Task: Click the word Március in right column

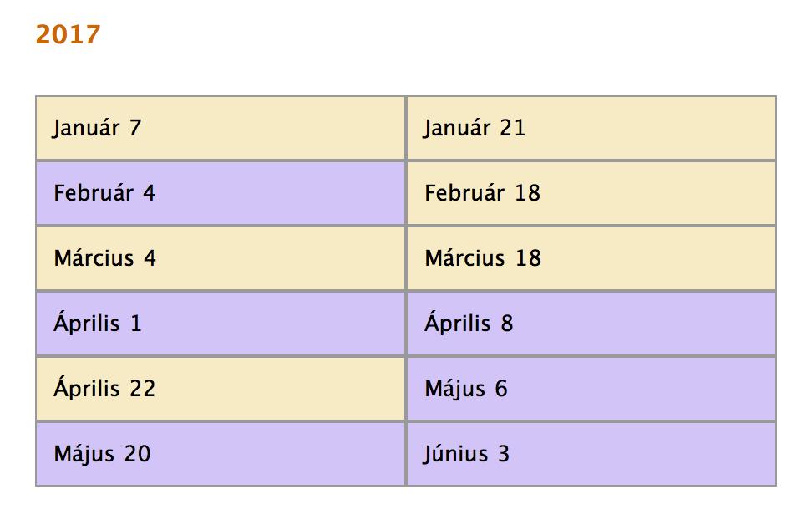Action: click(464, 258)
